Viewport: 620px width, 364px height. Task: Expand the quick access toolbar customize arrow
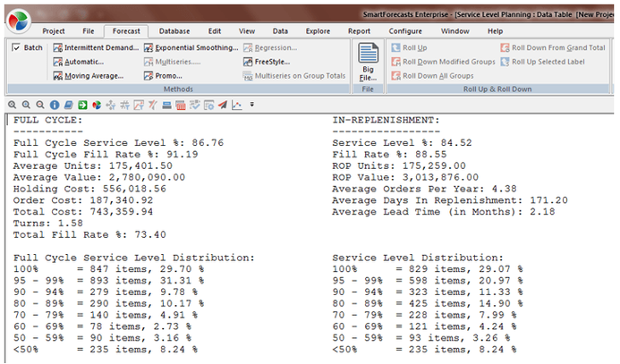tap(252, 105)
